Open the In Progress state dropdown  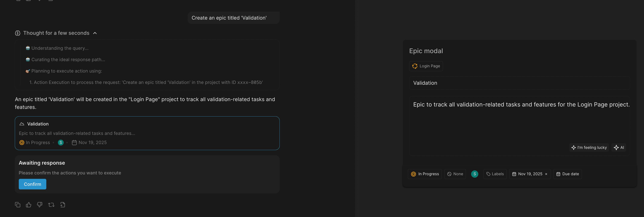(x=425, y=174)
